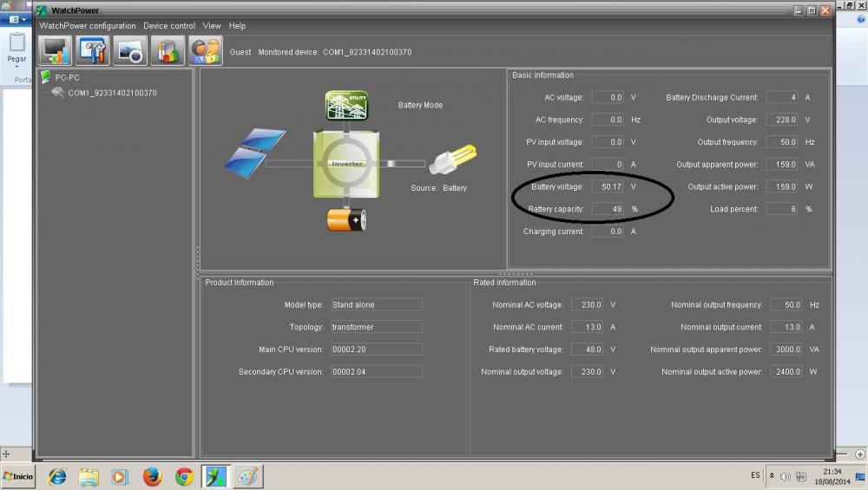868x490 pixels.
Task: Click the Model type Stand alone field
Action: 377,304
